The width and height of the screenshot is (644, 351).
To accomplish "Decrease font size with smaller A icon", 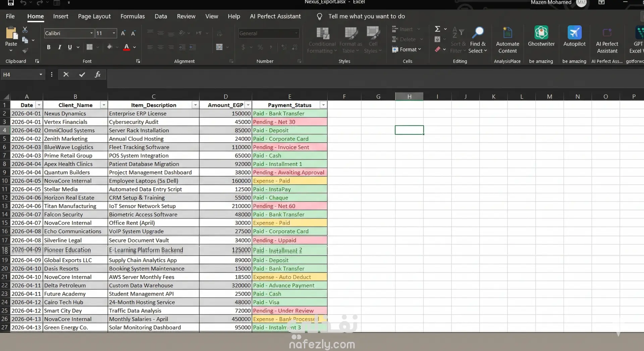I will click(x=133, y=33).
